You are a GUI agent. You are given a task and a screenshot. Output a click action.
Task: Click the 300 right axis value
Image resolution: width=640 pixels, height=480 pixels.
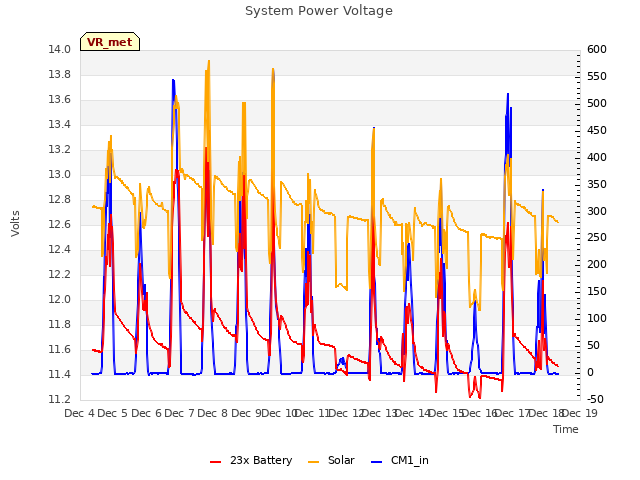[x=597, y=211]
